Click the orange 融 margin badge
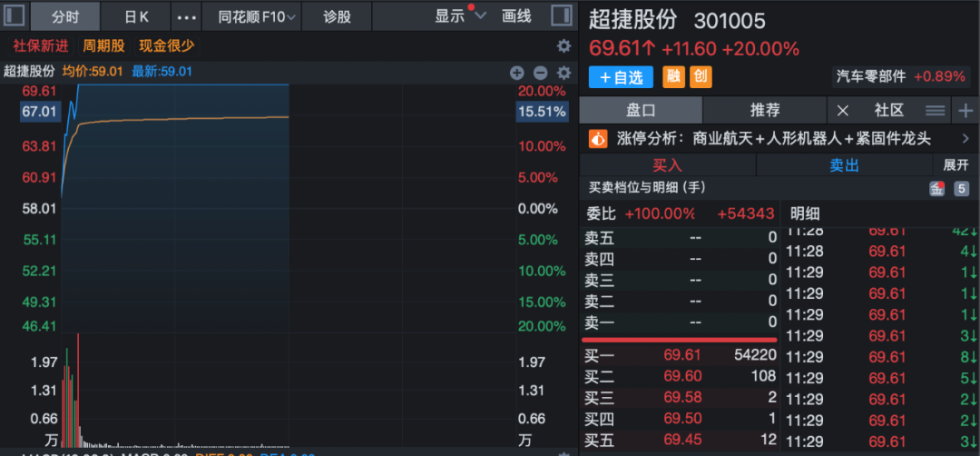980x456 pixels. [673, 77]
